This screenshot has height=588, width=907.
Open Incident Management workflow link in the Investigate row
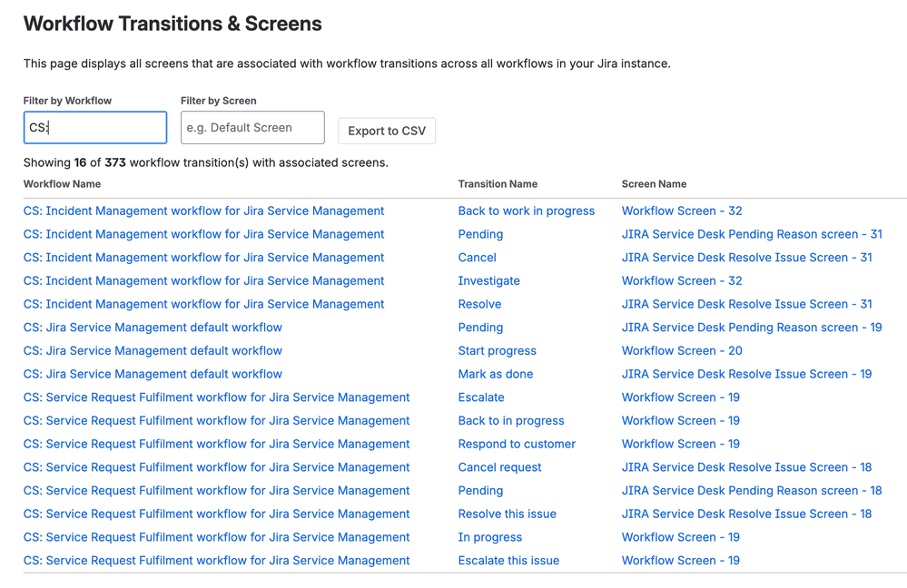[x=203, y=281]
